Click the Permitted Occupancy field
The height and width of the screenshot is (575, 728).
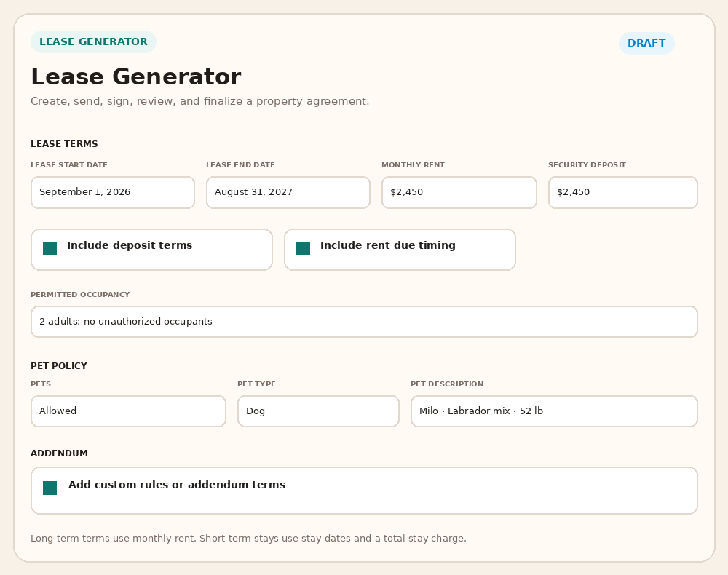pos(364,322)
